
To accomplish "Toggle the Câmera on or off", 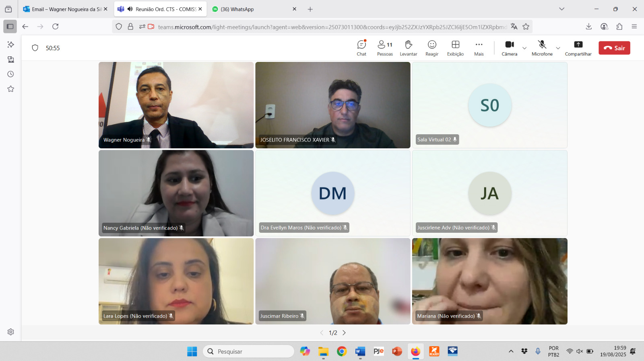I will click(510, 48).
